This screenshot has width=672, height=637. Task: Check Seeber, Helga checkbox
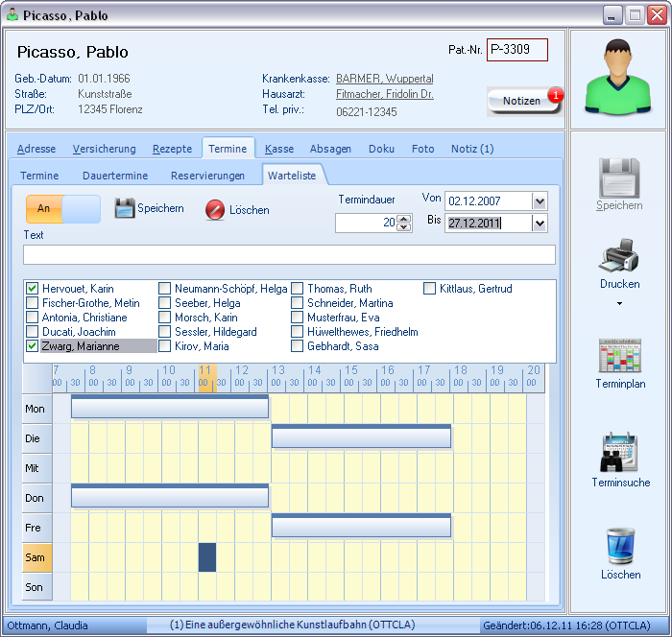[x=164, y=303]
